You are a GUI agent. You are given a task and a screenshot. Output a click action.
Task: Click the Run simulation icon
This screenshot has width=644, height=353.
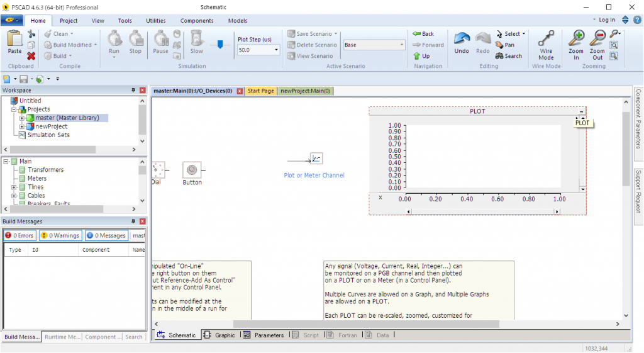click(114, 39)
